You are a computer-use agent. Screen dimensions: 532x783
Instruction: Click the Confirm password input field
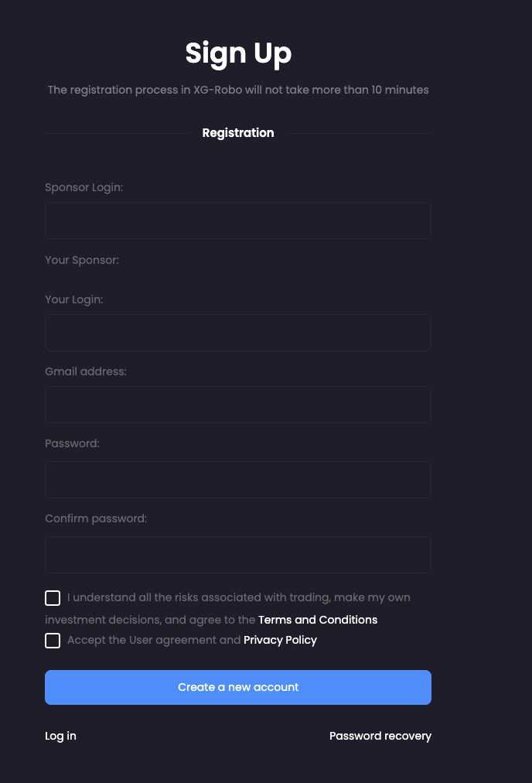pos(238,555)
